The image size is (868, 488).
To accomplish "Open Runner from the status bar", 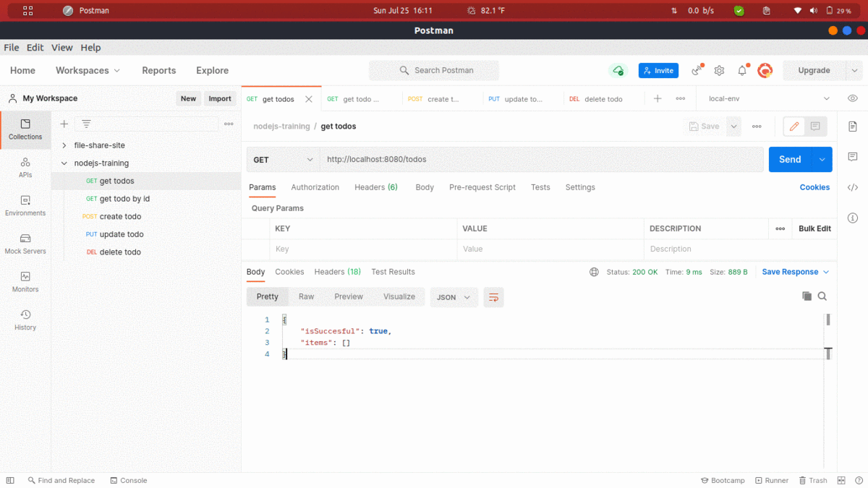I will [772, 480].
